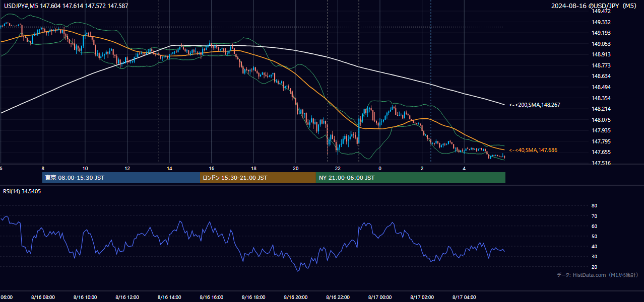The image size is (644, 302).
Task: Click RSI axis level 20
Action: click(594, 267)
